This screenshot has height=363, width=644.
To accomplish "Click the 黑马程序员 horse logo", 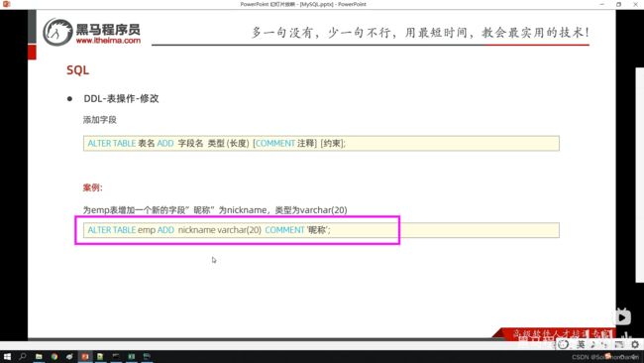I will click(57, 32).
